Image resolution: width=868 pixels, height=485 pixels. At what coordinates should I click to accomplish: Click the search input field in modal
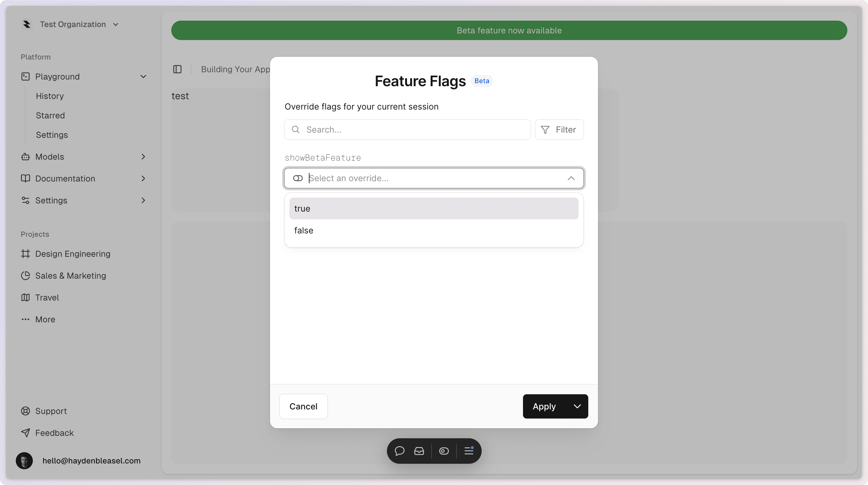pos(407,129)
